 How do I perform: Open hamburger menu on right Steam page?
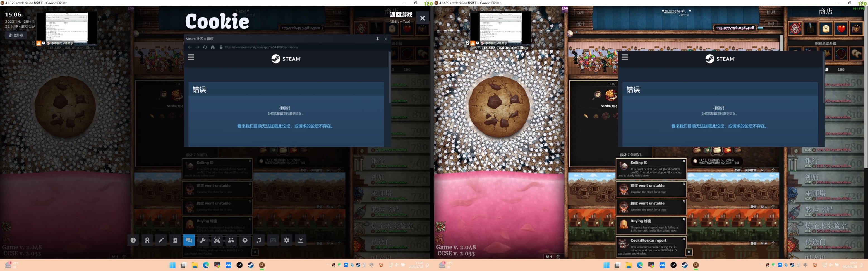[625, 57]
